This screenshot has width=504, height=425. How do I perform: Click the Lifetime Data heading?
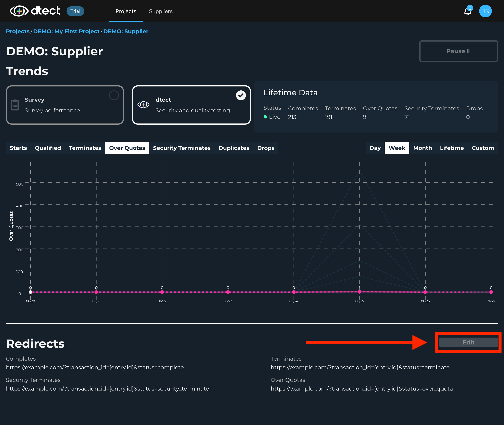290,93
